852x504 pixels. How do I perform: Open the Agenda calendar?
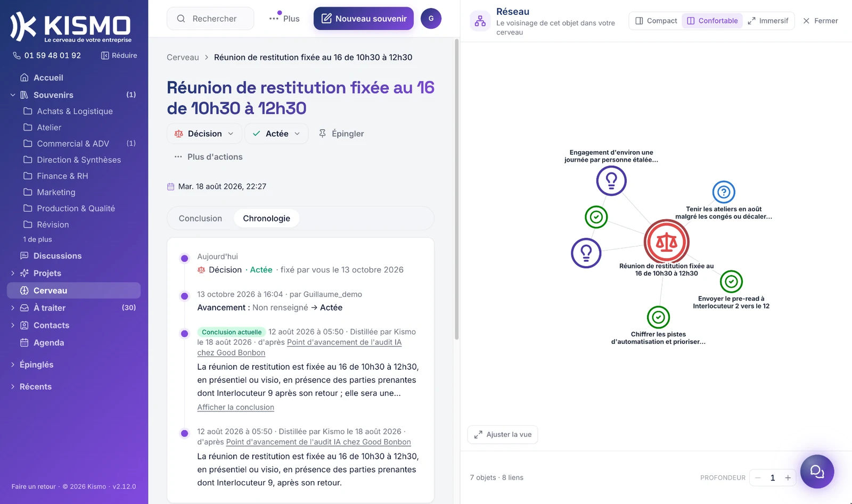click(48, 343)
